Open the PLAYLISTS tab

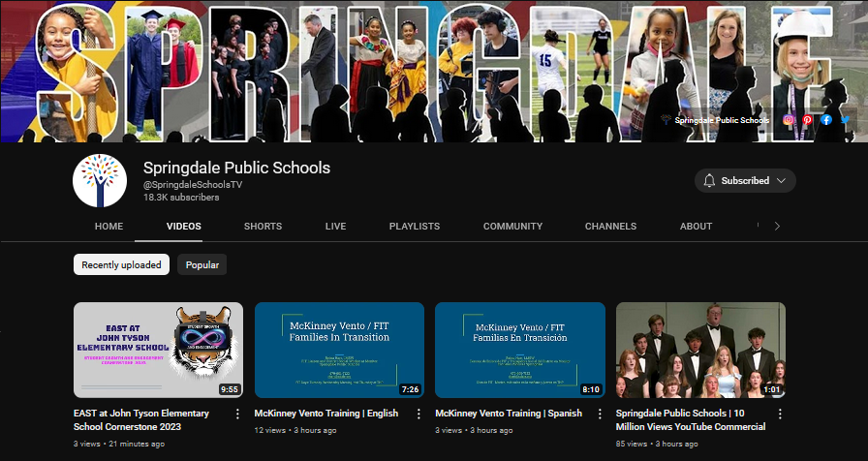pos(415,227)
